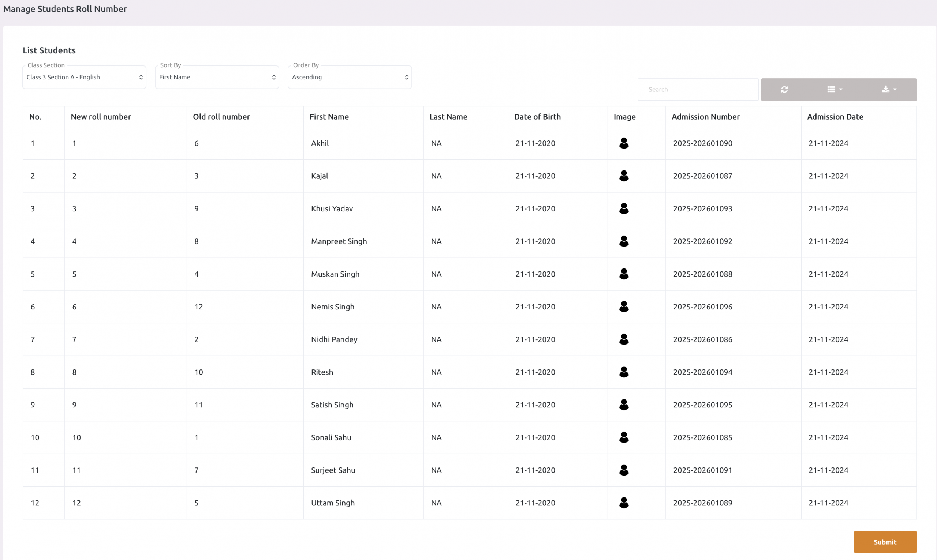The width and height of the screenshot is (937, 560).
Task: Click Ritesh's admission number cell
Action: point(702,372)
